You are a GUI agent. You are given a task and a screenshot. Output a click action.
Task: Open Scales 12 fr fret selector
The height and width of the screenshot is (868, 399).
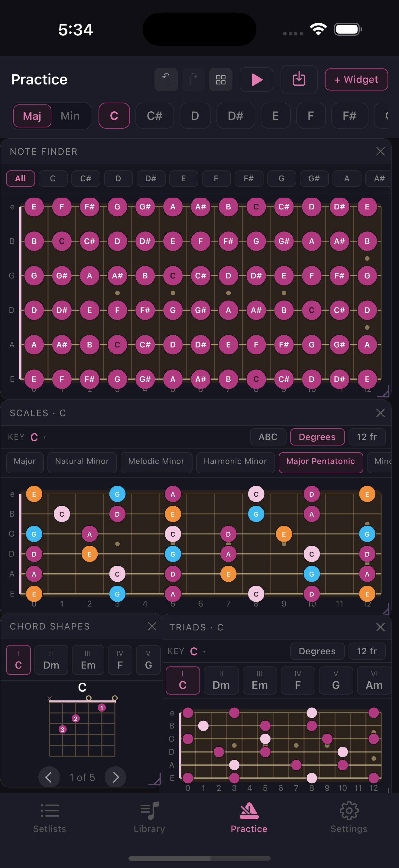[x=367, y=437]
